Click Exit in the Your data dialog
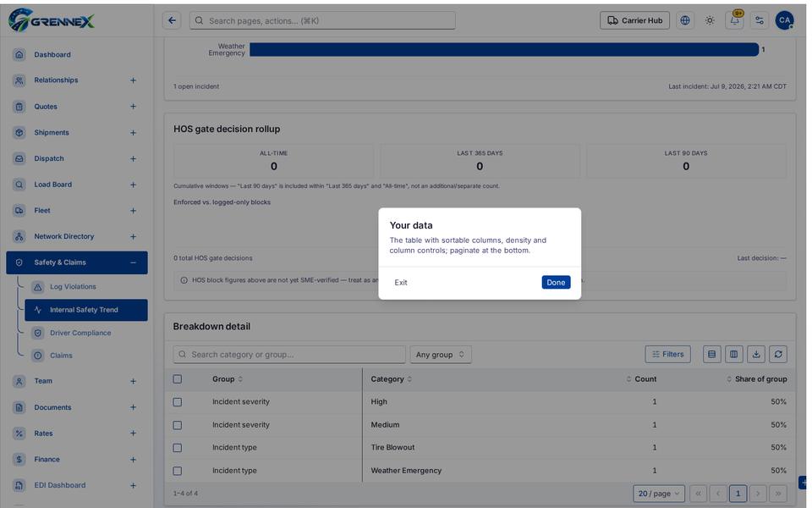The width and height of the screenshot is (812, 508). click(401, 283)
